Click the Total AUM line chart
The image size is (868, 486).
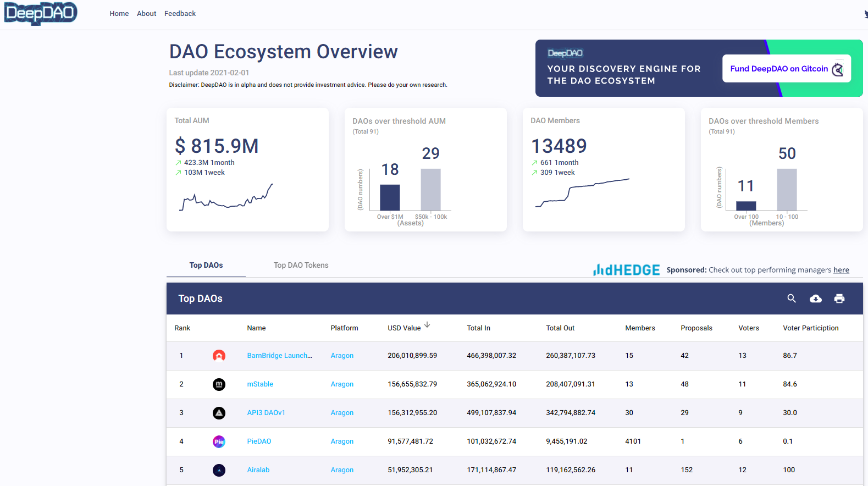(226, 197)
